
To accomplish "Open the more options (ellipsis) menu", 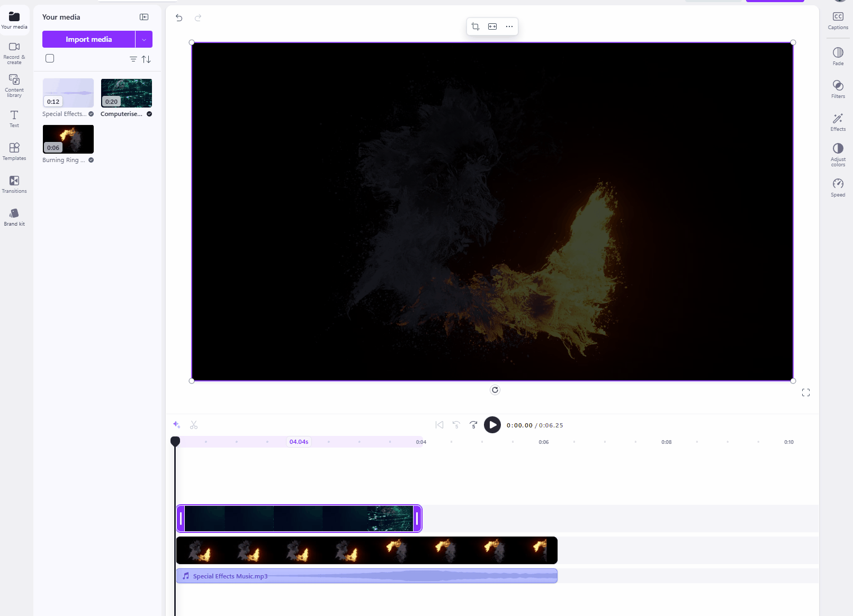I will point(509,26).
